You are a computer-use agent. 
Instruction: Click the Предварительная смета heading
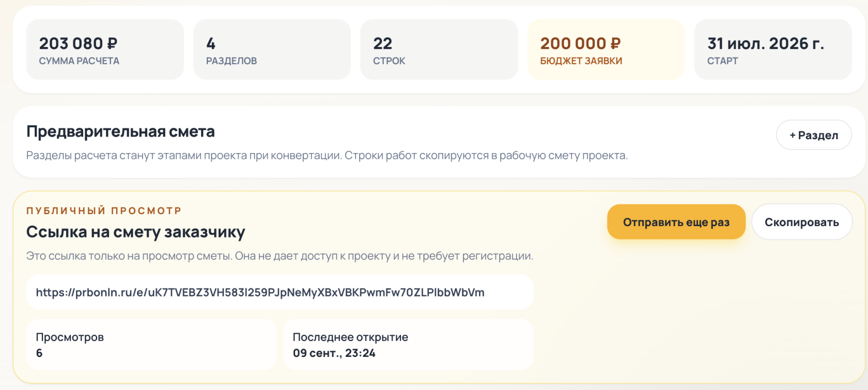(x=120, y=131)
